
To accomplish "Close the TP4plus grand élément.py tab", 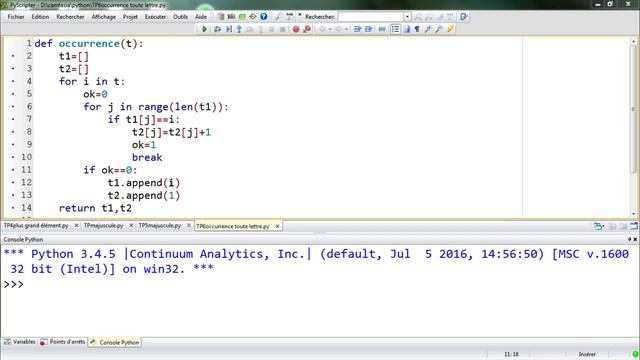I will [76, 225].
